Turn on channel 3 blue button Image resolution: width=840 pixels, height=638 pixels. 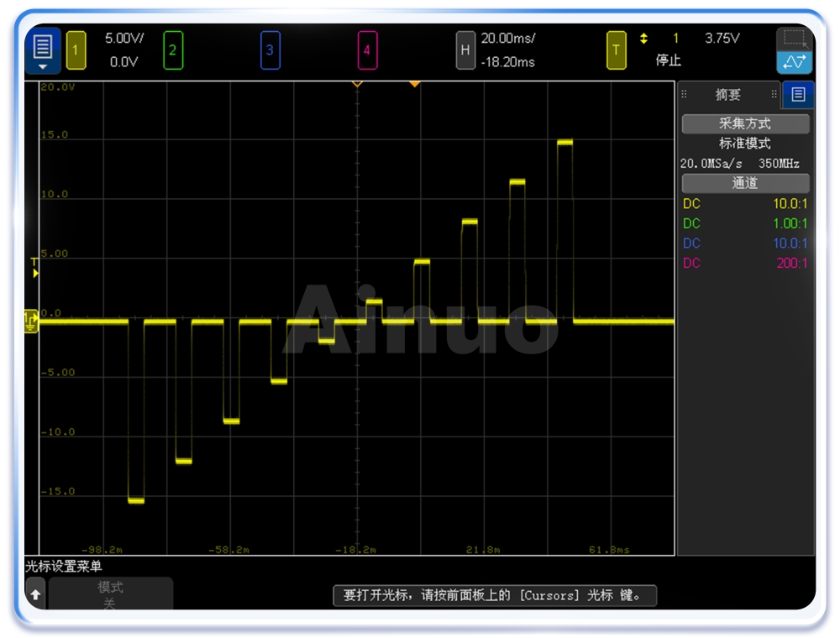point(270,50)
